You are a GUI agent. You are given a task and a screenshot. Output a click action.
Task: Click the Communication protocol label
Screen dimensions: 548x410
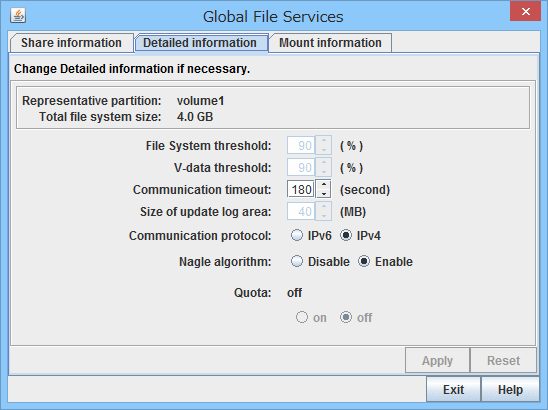tap(200, 236)
